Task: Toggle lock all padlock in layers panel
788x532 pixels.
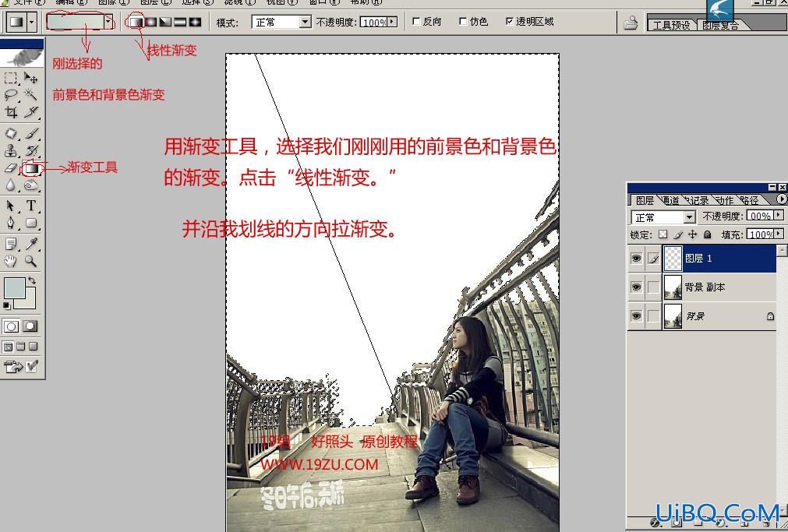Action: (707, 234)
